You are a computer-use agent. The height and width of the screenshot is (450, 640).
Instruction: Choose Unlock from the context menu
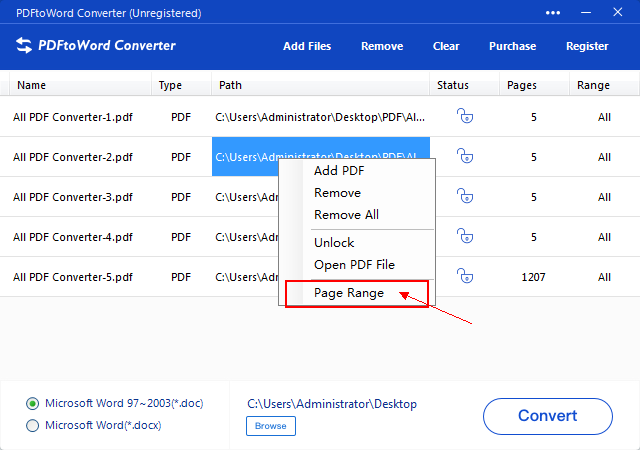coord(334,243)
